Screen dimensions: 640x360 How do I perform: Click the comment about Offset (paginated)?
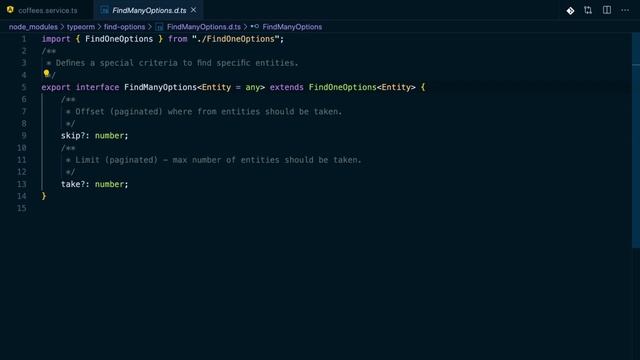(204, 111)
